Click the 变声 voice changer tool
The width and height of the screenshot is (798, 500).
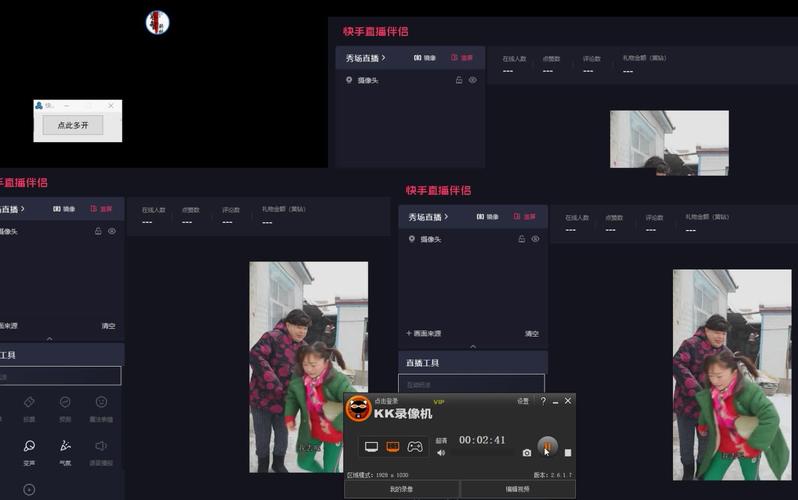(x=29, y=447)
